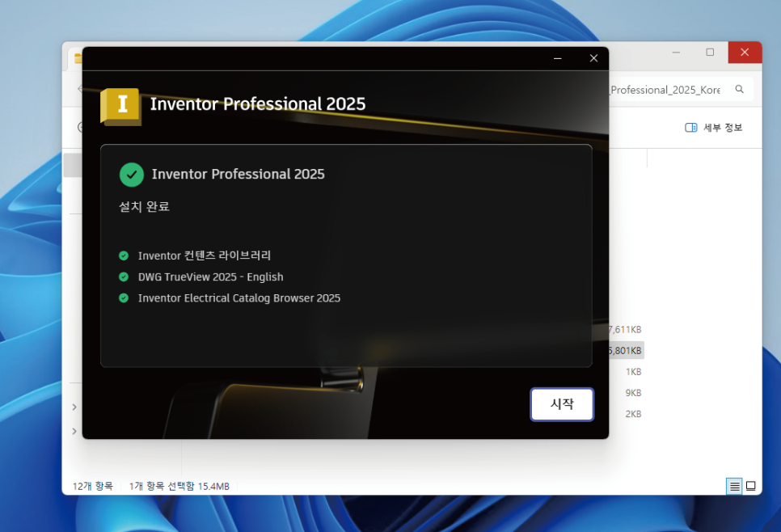Viewport: 781px width, 532px height.
Task: Click the large green checkmark beside Inventor Professional 2025
Action: tap(132, 175)
